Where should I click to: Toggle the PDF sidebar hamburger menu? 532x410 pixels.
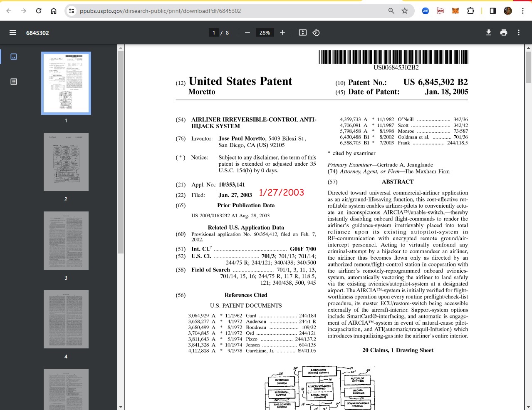(x=13, y=32)
